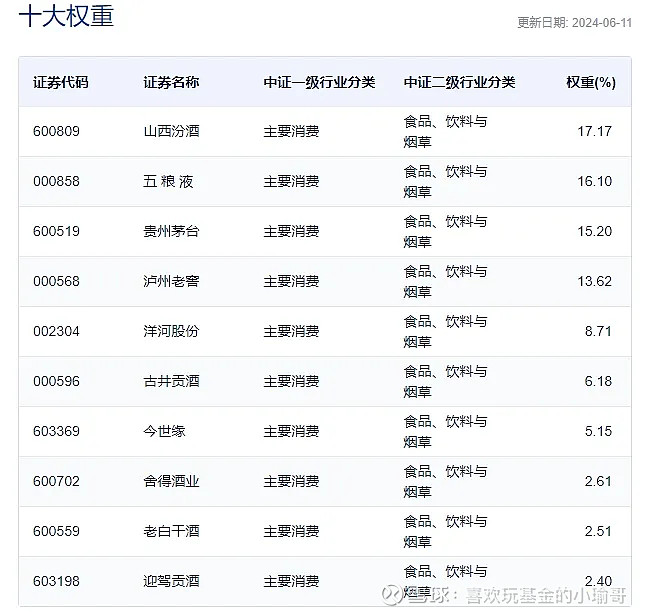Click the 中证二级行业分类 column header
This screenshot has height=615, width=645.
(x=459, y=82)
